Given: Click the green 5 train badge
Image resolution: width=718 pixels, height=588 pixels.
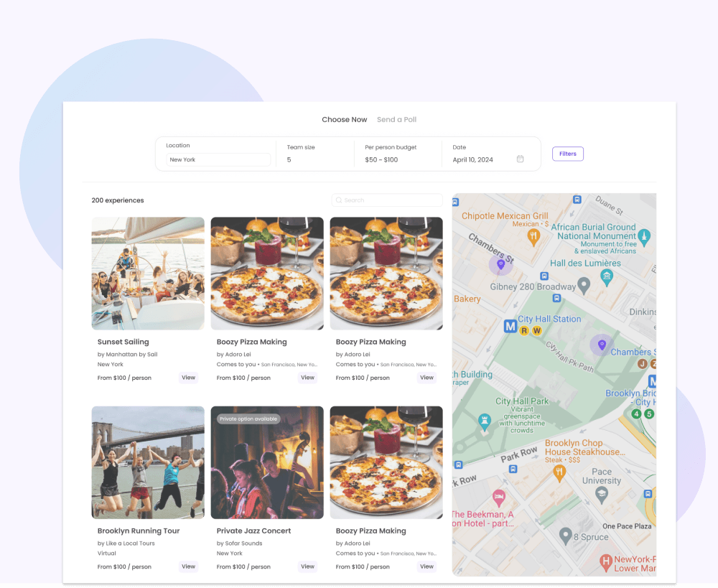Looking at the screenshot, I should pos(649,414).
